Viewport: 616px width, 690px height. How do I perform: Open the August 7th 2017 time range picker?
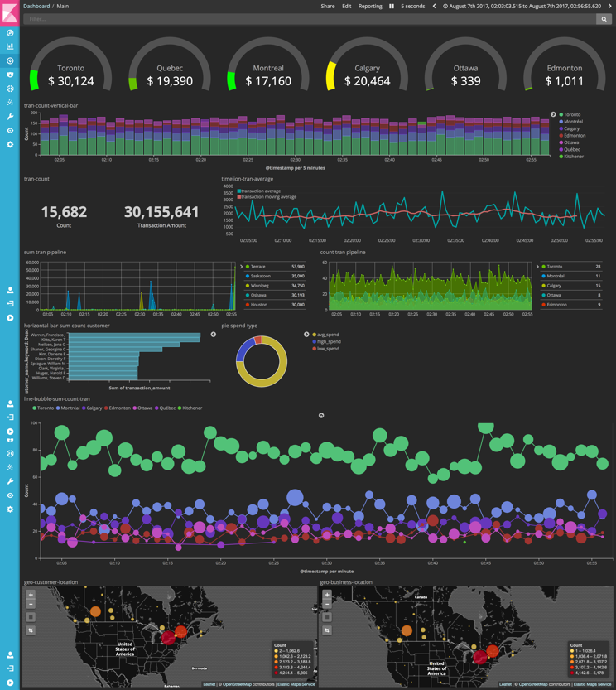522,6
